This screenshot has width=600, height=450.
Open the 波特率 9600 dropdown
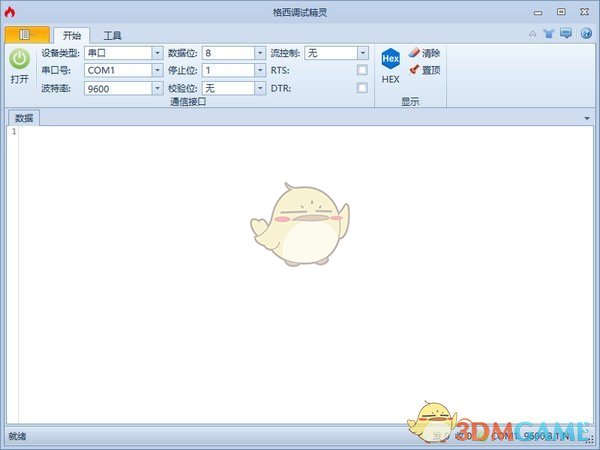[x=157, y=88]
